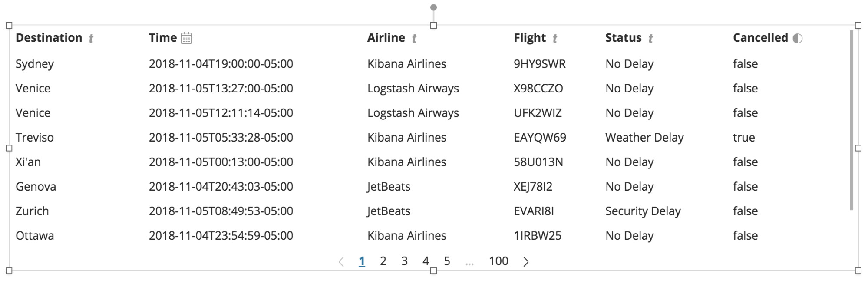Click current page 1 link

click(362, 261)
